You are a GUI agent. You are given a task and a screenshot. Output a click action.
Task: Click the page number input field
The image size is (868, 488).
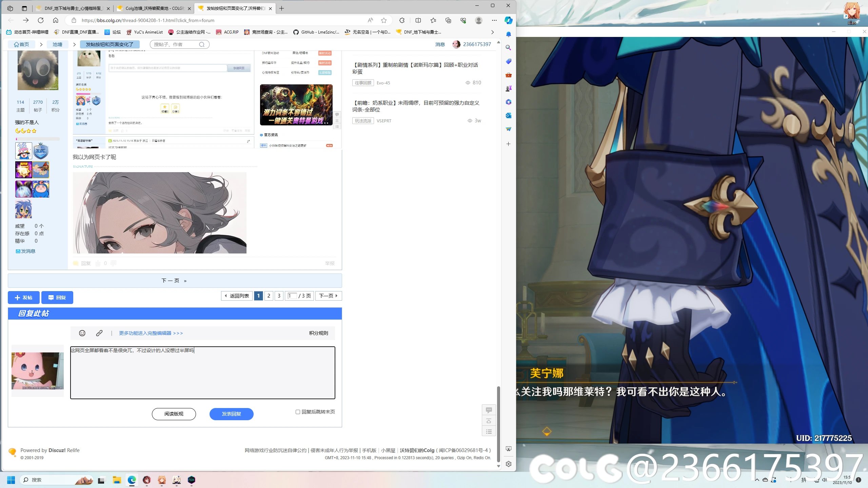[292, 296]
